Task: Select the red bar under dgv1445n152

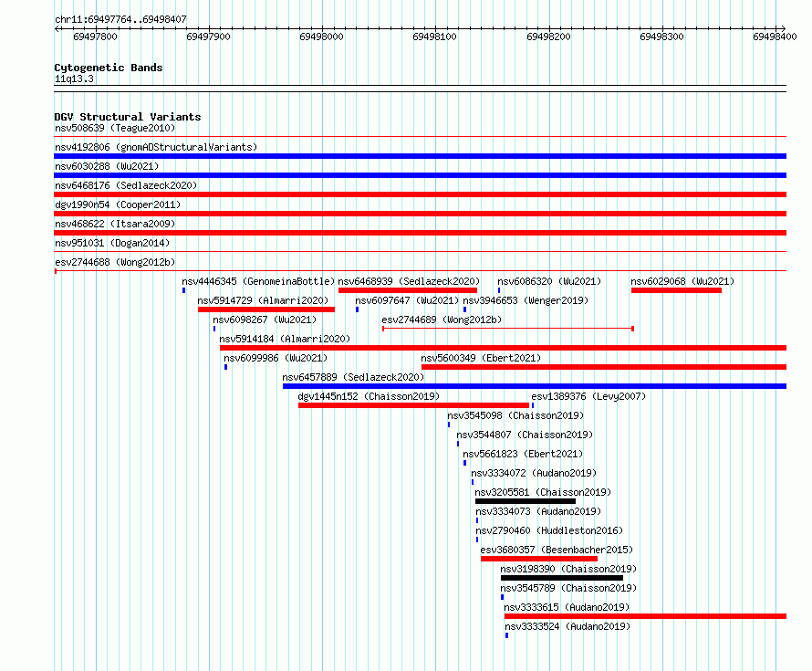Action: click(x=414, y=405)
